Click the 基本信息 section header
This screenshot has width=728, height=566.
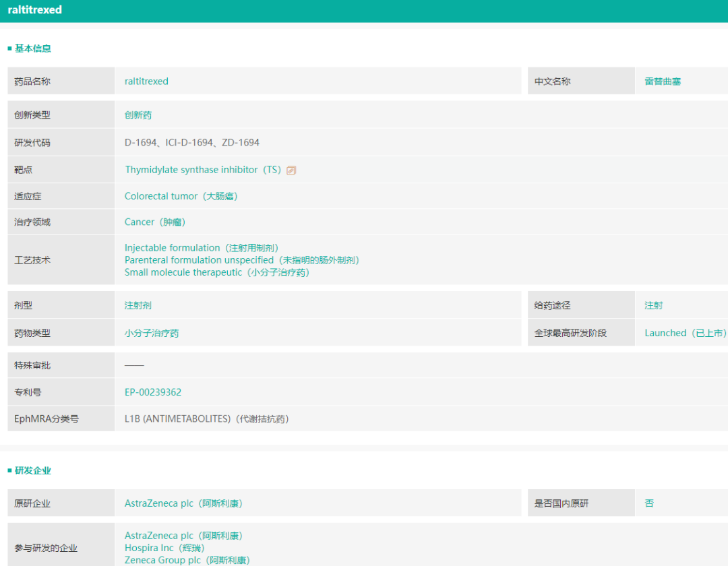pos(32,49)
